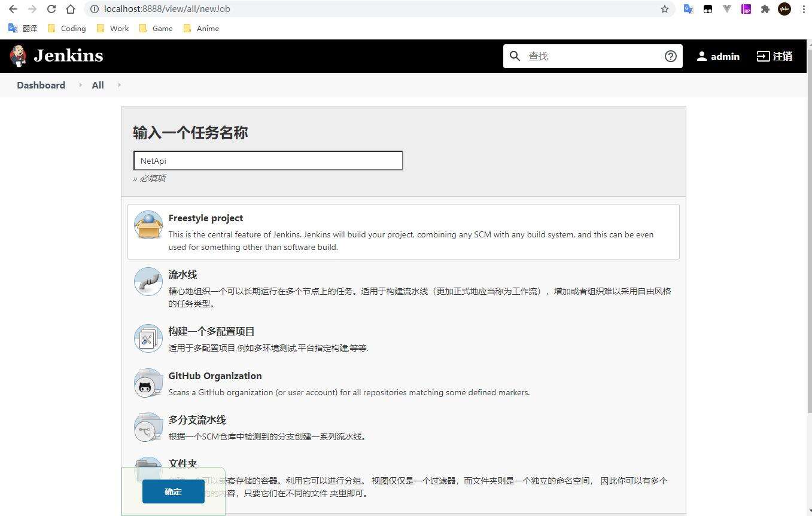The width and height of the screenshot is (812, 516).
Task: Click the Tampermonkey extension icon
Action: coord(708,9)
